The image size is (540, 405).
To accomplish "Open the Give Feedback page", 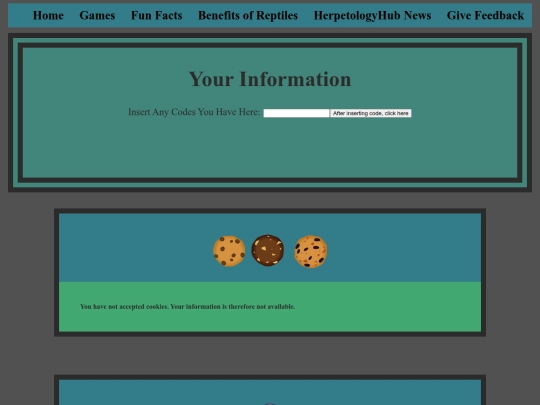I will pos(485,15).
